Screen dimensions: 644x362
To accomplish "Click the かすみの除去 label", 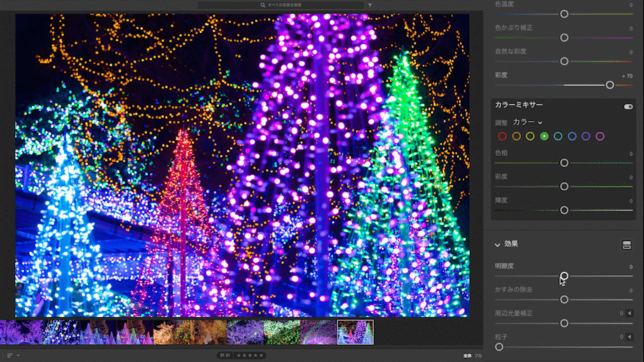I will [513, 289].
